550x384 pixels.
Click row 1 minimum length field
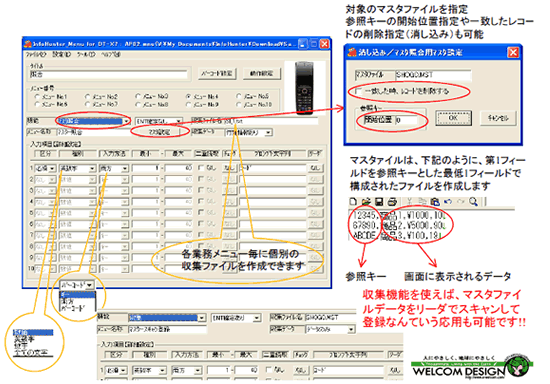coord(146,169)
